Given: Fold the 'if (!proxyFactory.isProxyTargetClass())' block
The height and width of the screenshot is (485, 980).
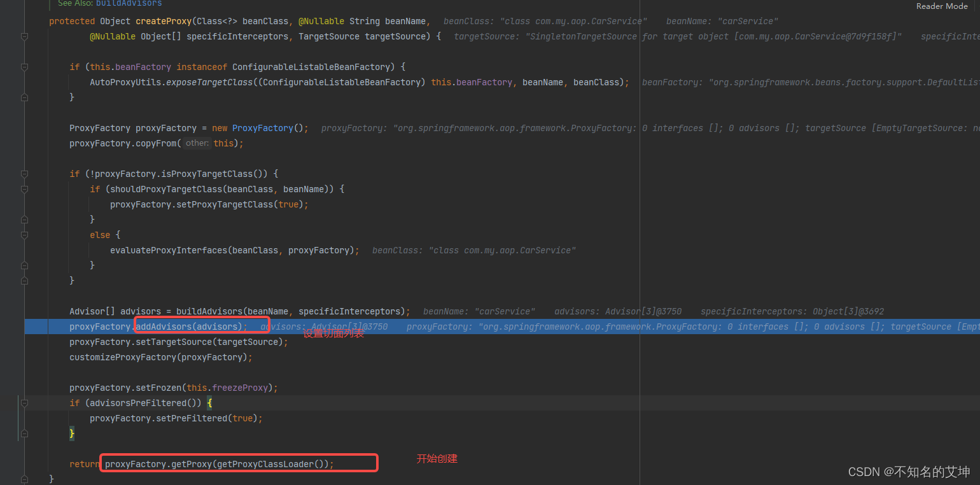Looking at the screenshot, I should tap(24, 174).
